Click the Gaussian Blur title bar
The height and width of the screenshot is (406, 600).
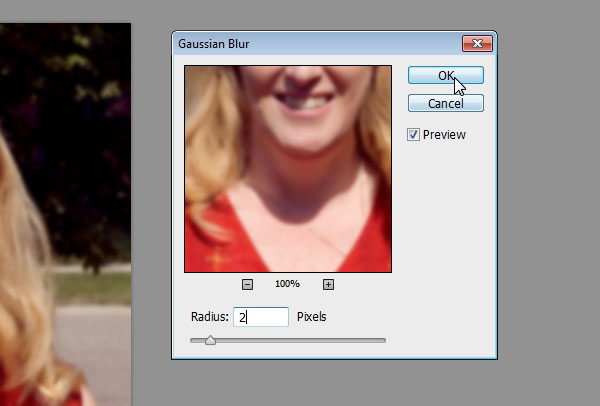(300, 43)
